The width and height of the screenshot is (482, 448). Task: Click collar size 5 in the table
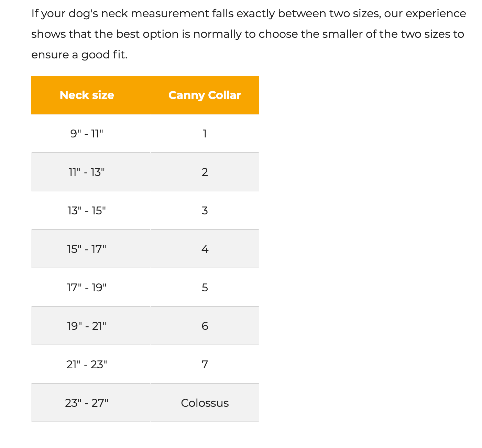coord(205,288)
